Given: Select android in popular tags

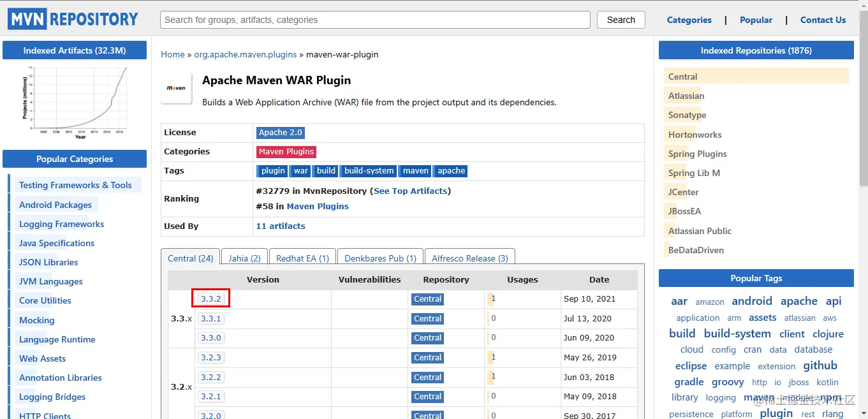Looking at the screenshot, I should coord(752,301).
